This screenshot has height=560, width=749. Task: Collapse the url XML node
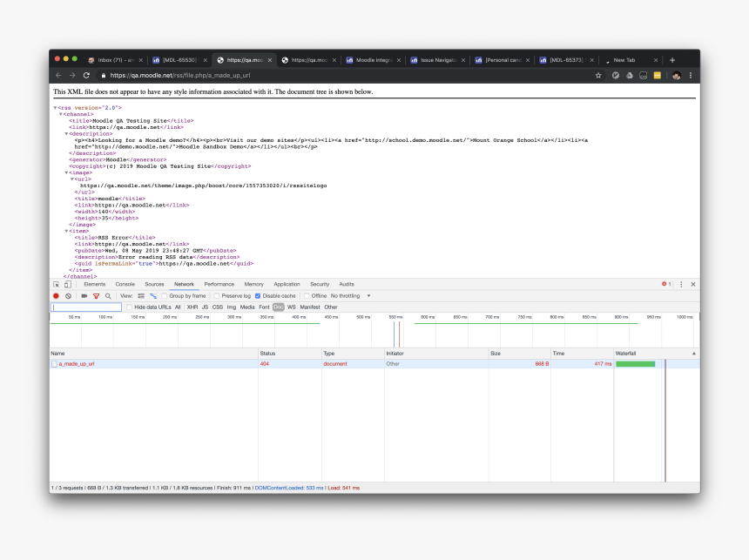point(72,179)
